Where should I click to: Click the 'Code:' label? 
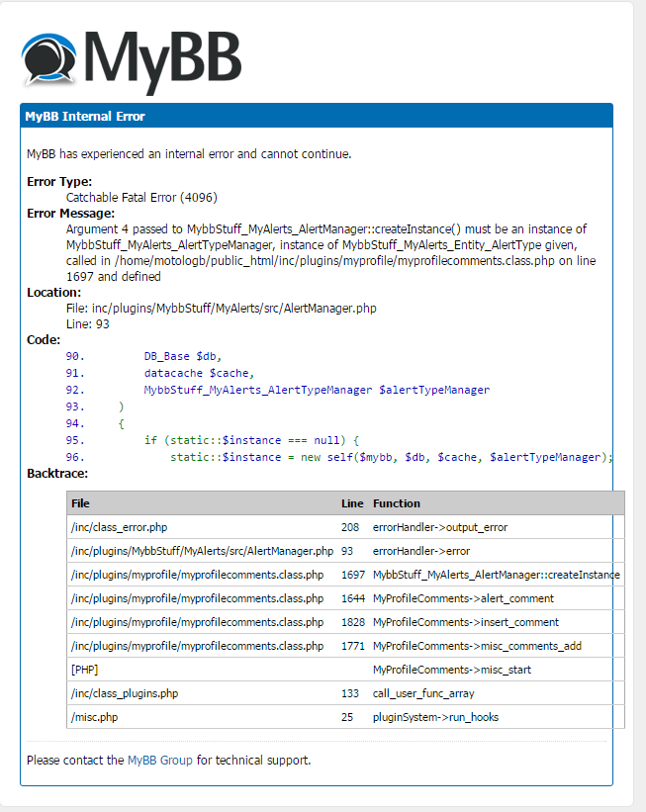tap(44, 340)
